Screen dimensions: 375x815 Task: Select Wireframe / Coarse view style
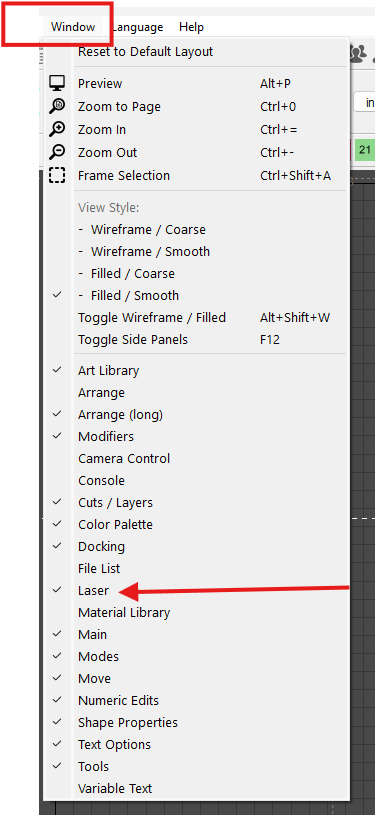click(x=197, y=229)
